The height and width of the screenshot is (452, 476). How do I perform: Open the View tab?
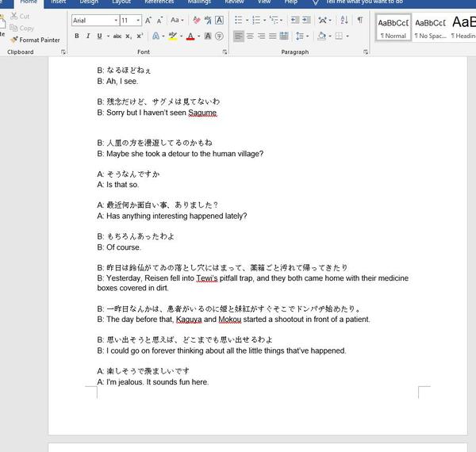[x=264, y=2]
